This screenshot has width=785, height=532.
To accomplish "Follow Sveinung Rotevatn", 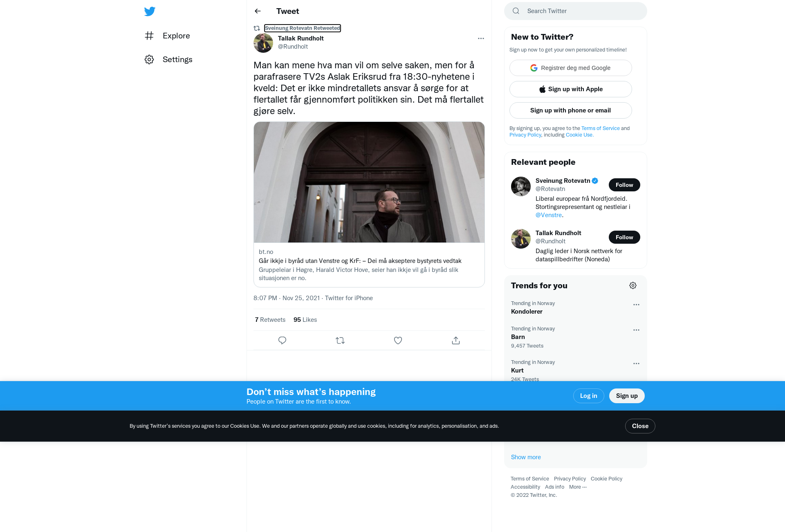I will click(624, 185).
